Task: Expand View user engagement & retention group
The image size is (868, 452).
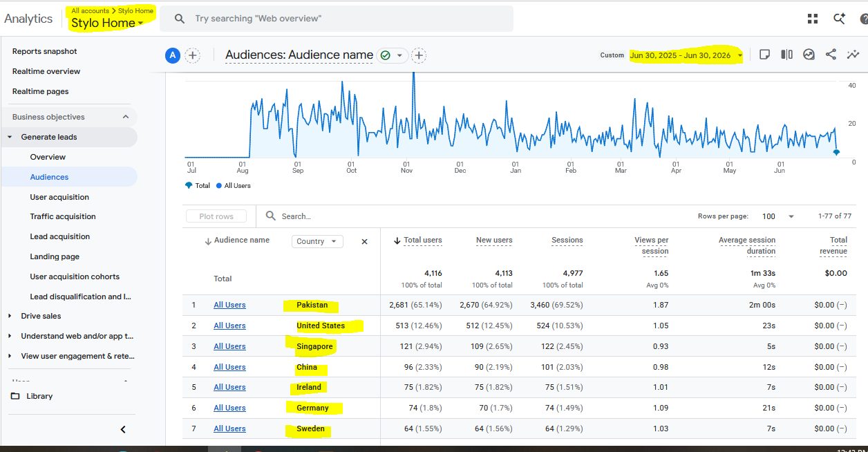Action: [10, 356]
